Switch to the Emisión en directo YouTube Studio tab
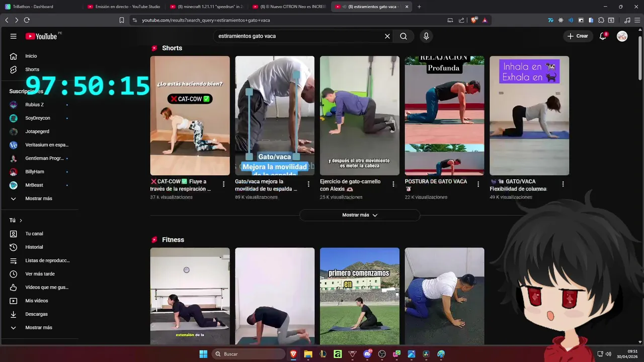Image resolution: width=644 pixels, height=362 pixels. pos(124,7)
